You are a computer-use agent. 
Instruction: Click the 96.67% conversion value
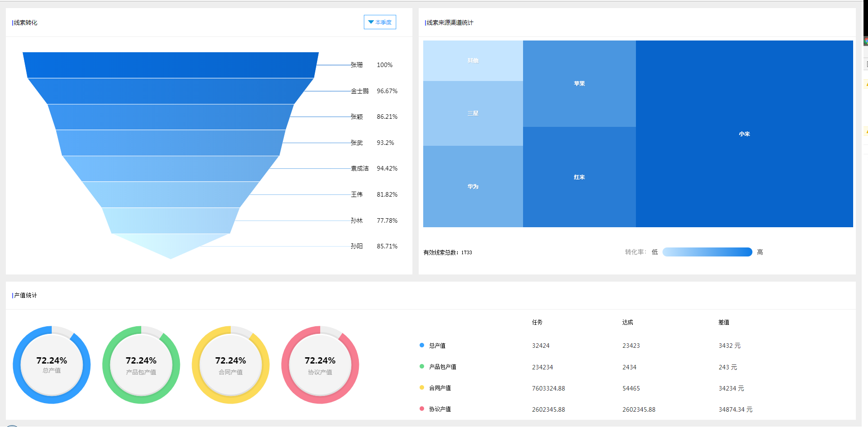coord(387,91)
